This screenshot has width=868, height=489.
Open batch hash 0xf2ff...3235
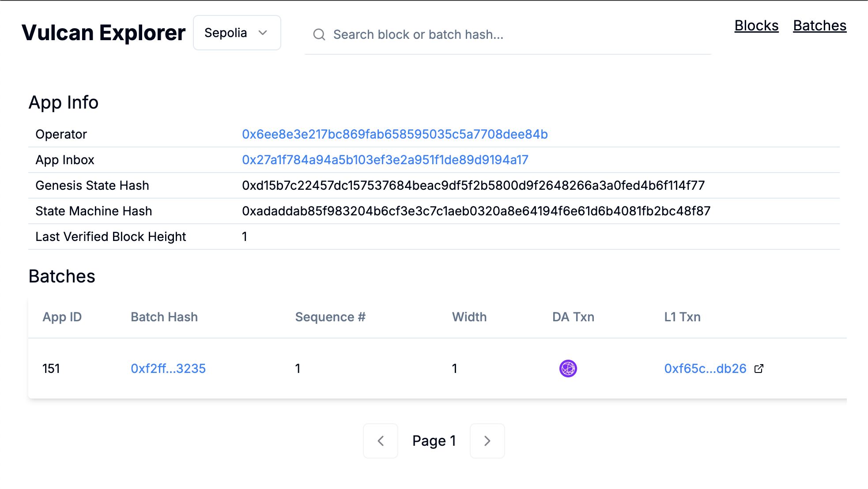click(x=168, y=369)
